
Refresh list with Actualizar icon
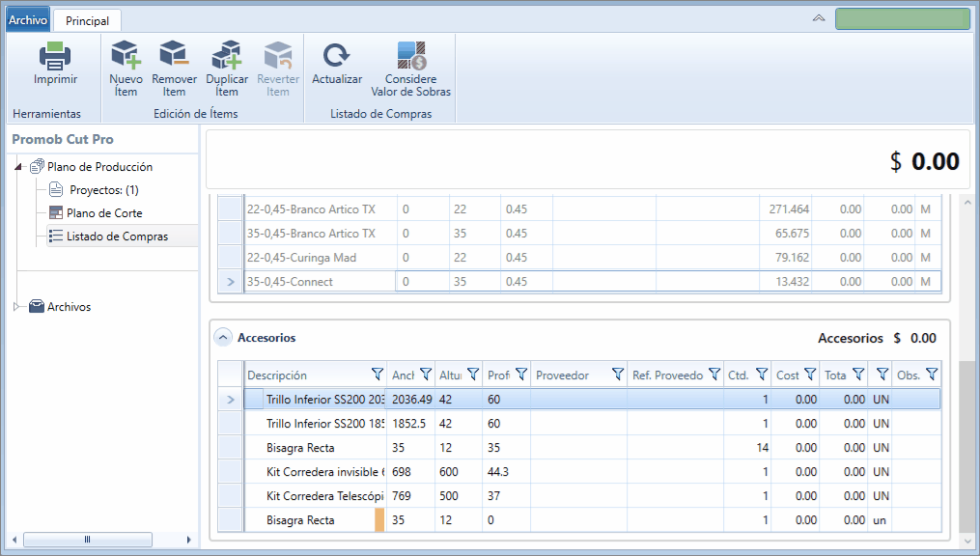point(336,55)
